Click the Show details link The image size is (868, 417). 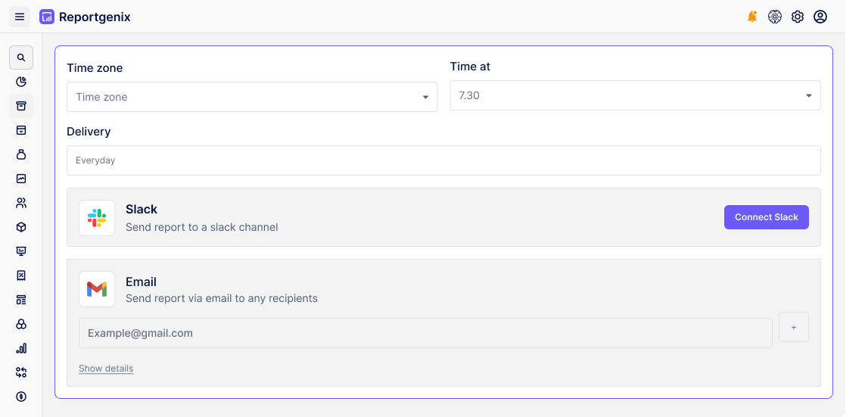[x=106, y=369]
